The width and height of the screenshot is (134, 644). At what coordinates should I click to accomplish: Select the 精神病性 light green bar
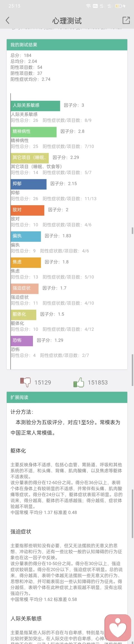pyautogui.click(x=34, y=132)
